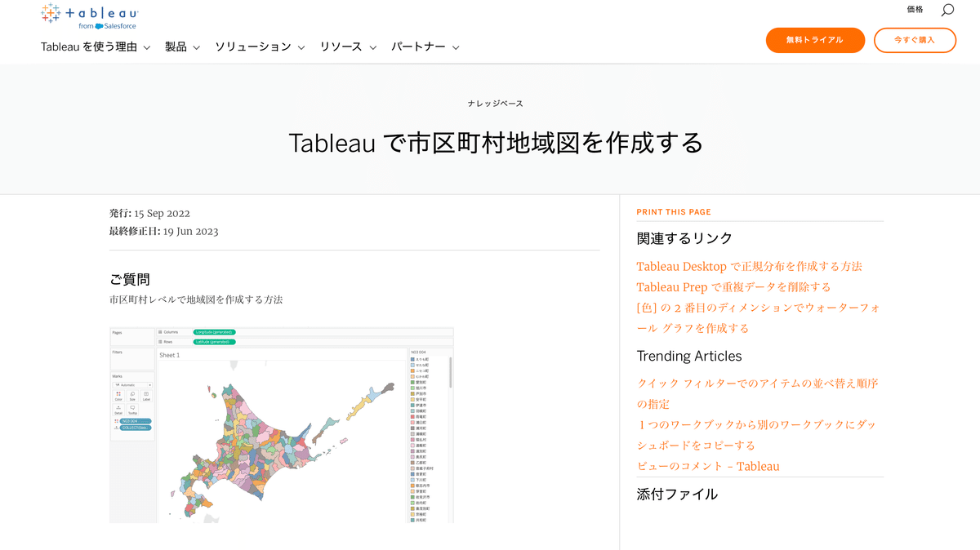Open the 価格 link in header
This screenshot has height=550, width=980.
click(x=915, y=10)
